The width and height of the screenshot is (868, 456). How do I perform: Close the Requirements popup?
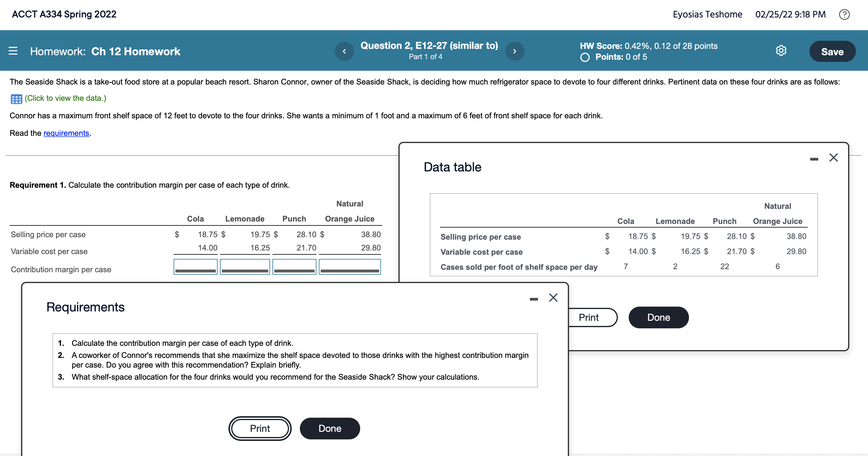[x=553, y=298]
